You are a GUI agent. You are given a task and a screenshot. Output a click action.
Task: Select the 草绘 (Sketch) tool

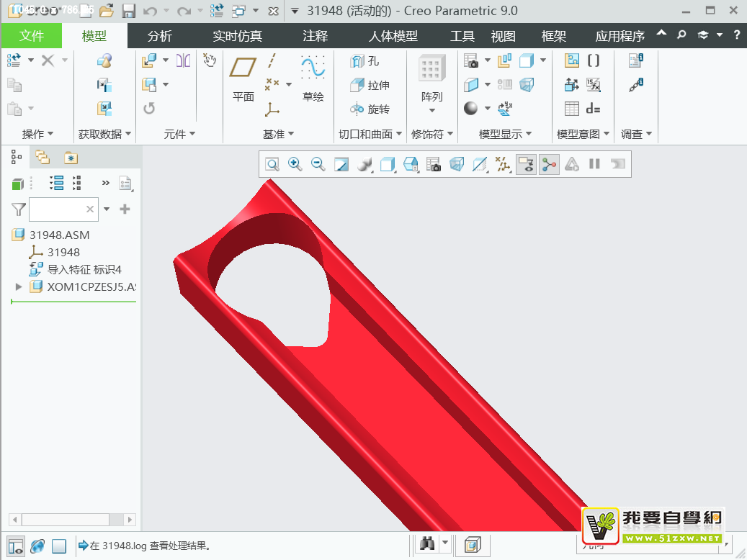tap(313, 79)
